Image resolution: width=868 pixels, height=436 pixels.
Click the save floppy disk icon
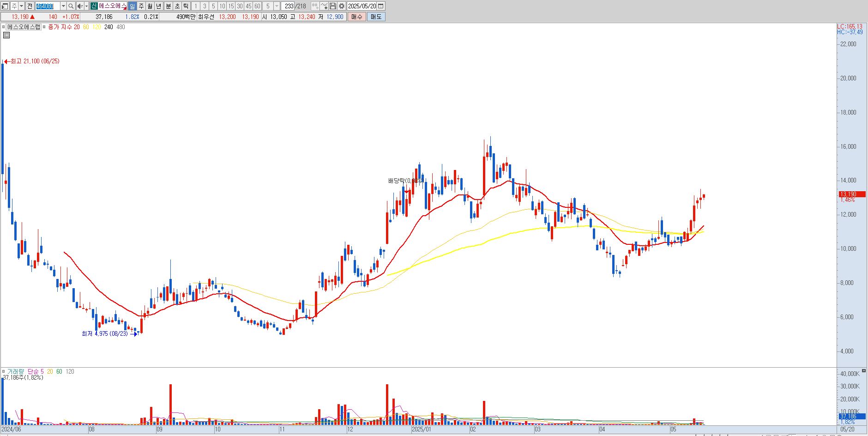(332, 6)
